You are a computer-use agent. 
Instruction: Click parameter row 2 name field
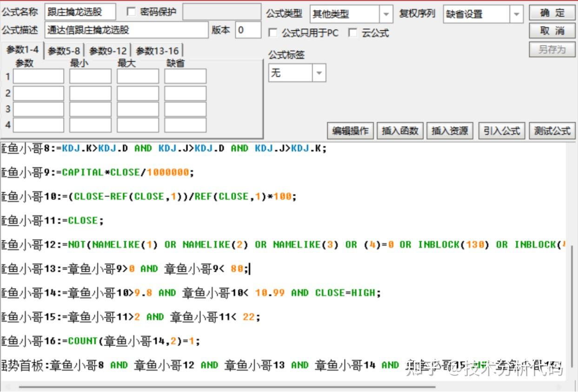tap(39, 93)
